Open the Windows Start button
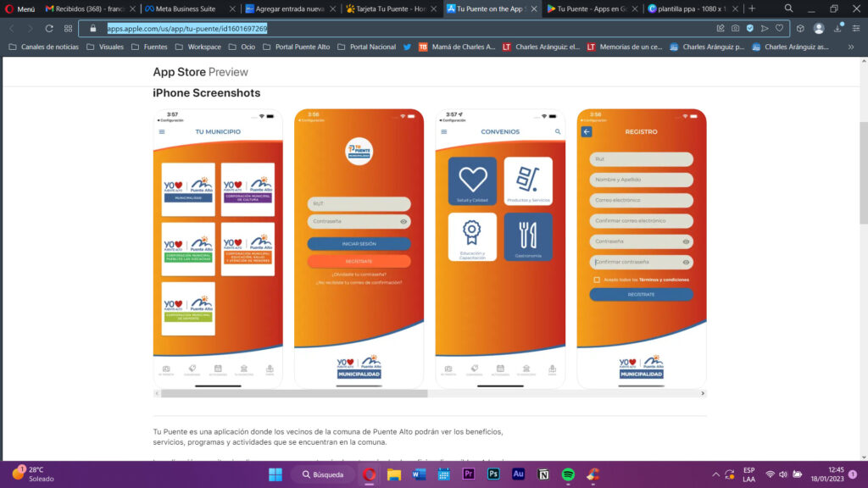This screenshot has width=868, height=488. 275,474
